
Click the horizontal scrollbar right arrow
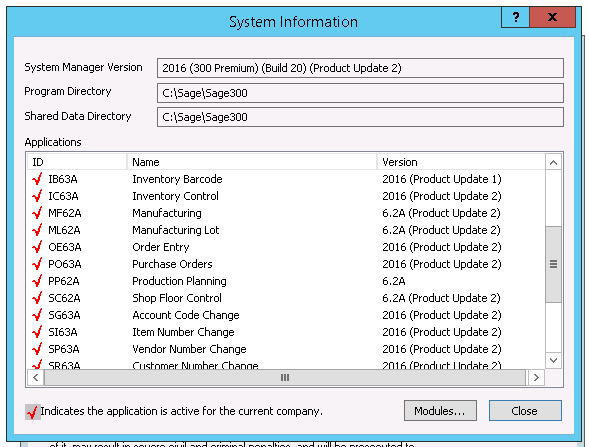pyautogui.click(x=536, y=378)
